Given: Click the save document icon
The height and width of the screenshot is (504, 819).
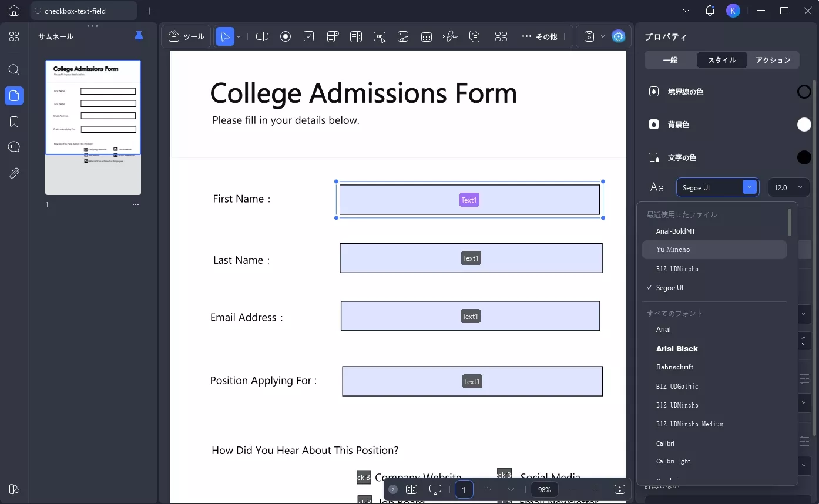Looking at the screenshot, I should 589,36.
